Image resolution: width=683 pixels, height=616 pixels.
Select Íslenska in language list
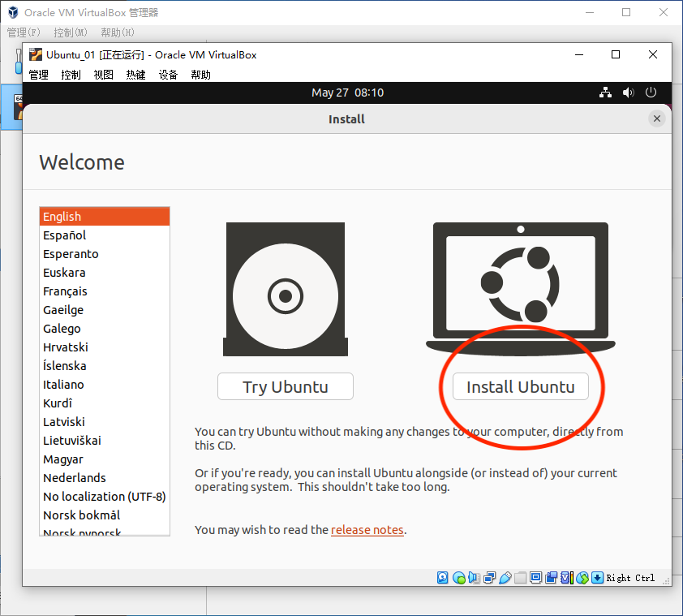click(105, 366)
